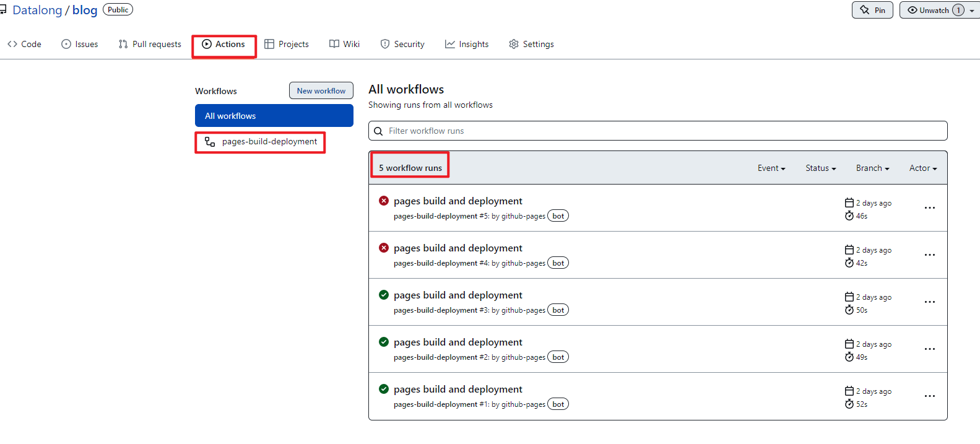Click the table icon in Projects tab

269,44
